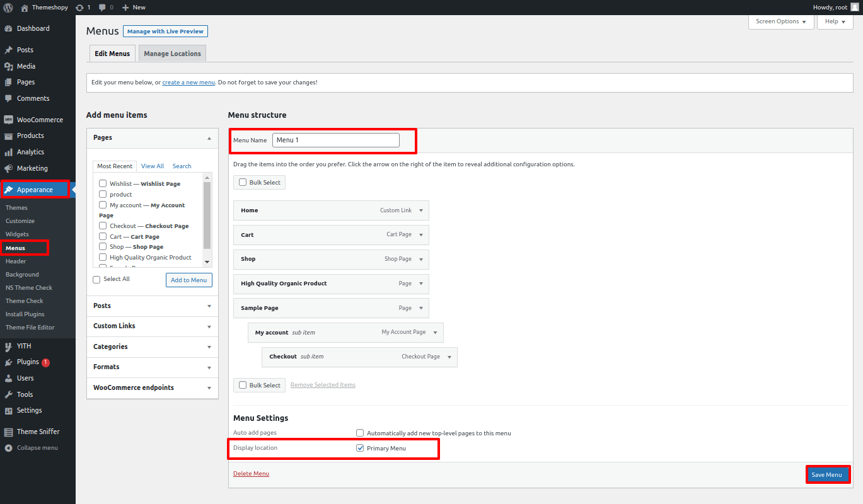Select the View All pages tab
This screenshot has height=504, width=863.
pyautogui.click(x=153, y=166)
